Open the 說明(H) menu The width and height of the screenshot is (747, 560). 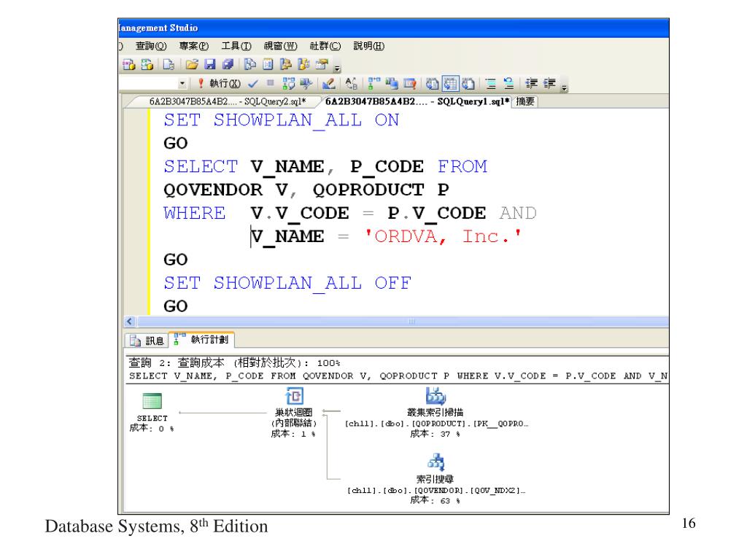[x=368, y=46]
